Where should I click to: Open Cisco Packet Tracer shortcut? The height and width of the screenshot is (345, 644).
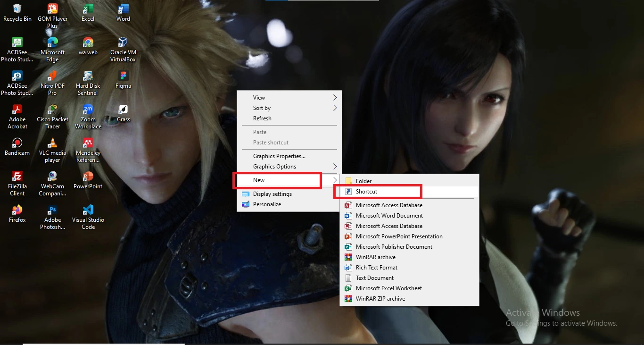point(52,117)
